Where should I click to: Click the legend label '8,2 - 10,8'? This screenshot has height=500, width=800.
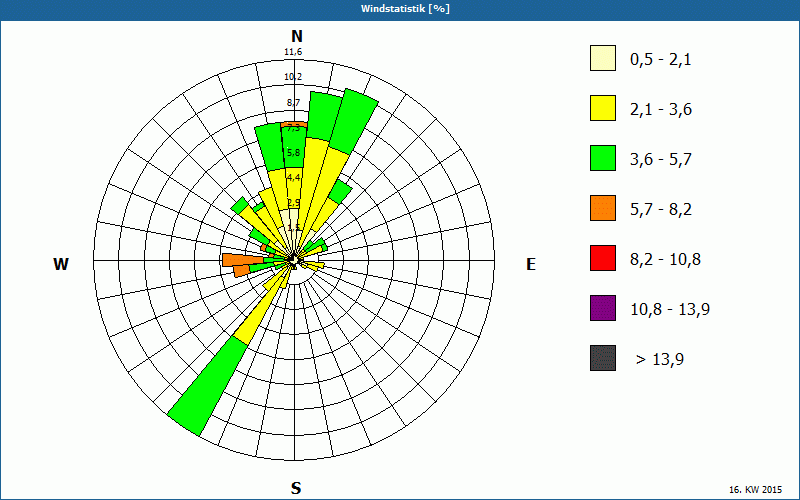tap(665, 260)
